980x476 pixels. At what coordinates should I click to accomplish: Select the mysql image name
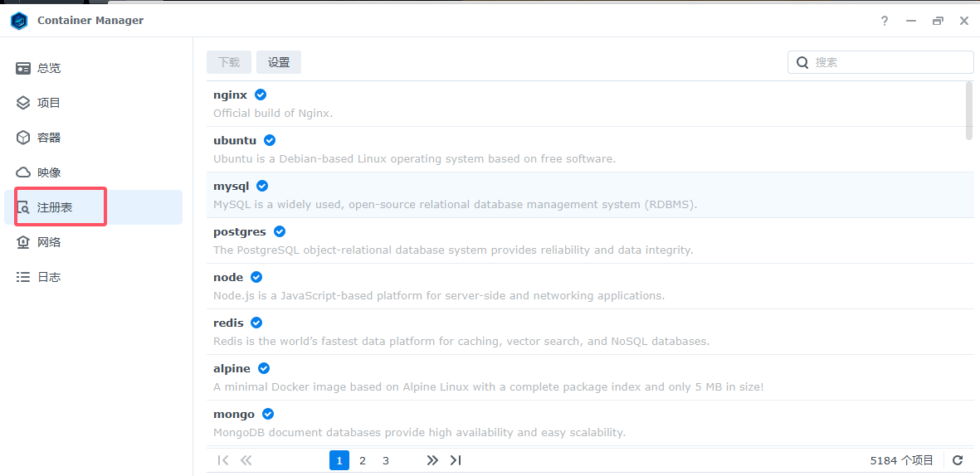click(x=232, y=186)
